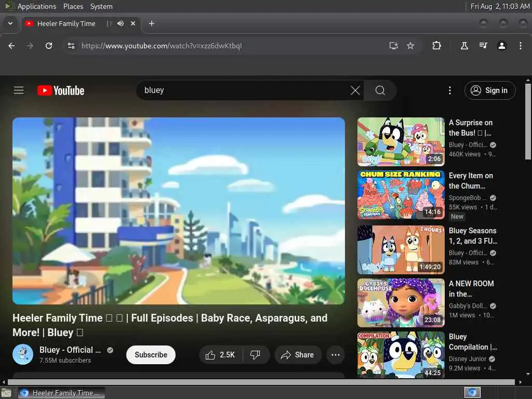Open A Surprise on the Bus thumbnail
Image resolution: width=532 pixels, height=399 pixels.
click(401, 142)
